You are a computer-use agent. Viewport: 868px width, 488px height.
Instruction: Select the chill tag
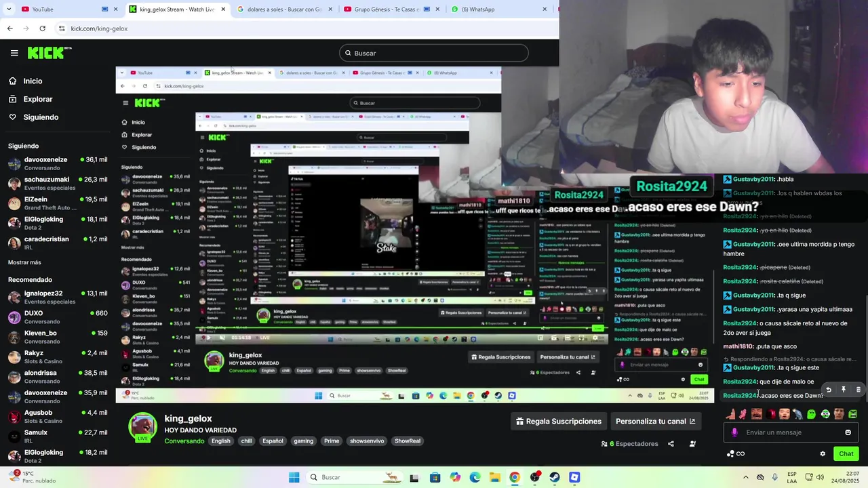[x=246, y=441]
